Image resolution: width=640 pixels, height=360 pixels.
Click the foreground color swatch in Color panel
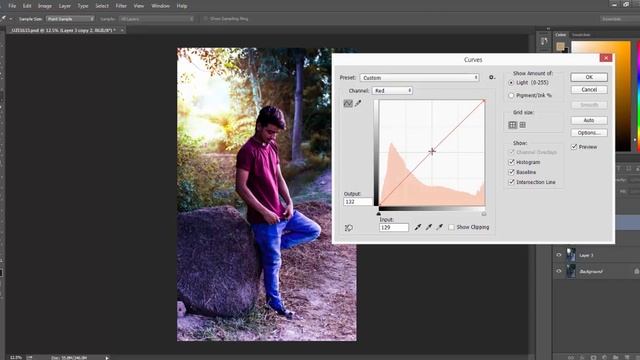point(560,47)
